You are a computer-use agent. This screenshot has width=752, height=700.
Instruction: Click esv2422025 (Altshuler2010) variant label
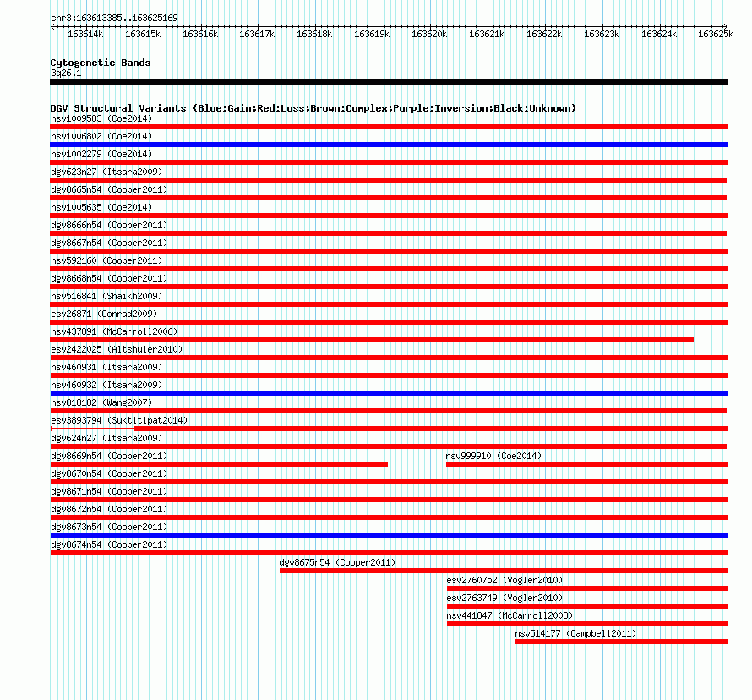pyautogui.click(x=117, y=349)
